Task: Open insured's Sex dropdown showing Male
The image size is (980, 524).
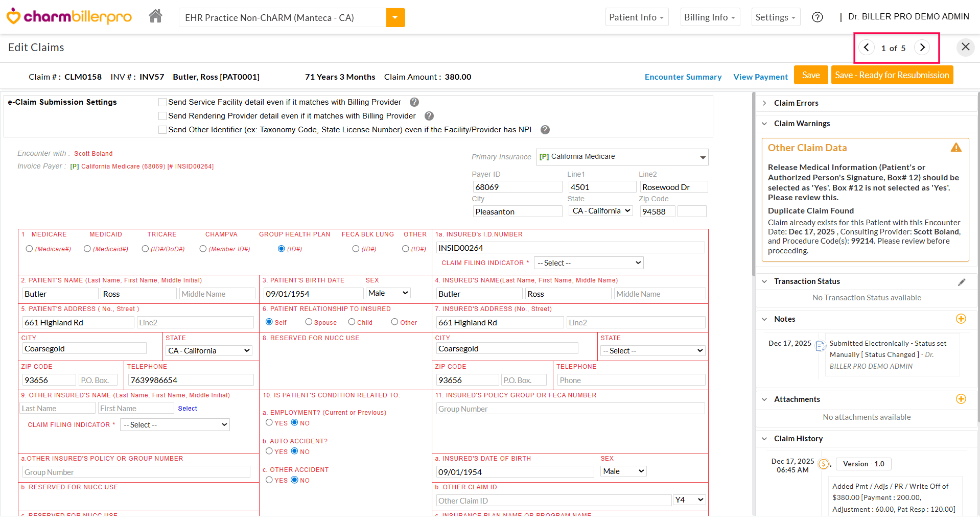Action: point(623,471)
